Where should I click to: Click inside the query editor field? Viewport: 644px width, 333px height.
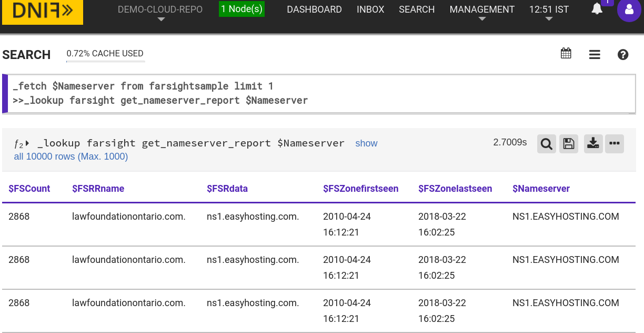pos(316,93)
